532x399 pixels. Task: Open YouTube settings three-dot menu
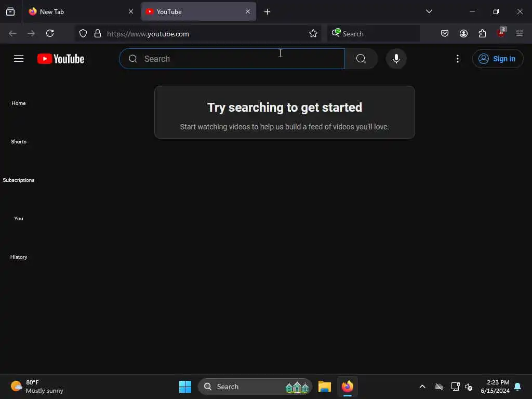coord(458,59)
